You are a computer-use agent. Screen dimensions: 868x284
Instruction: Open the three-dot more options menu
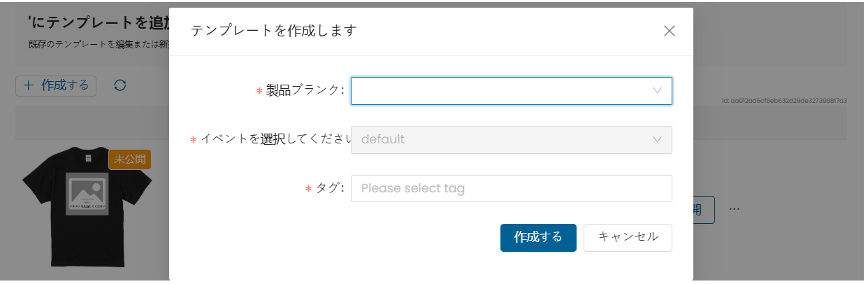[x=735, y=209]
